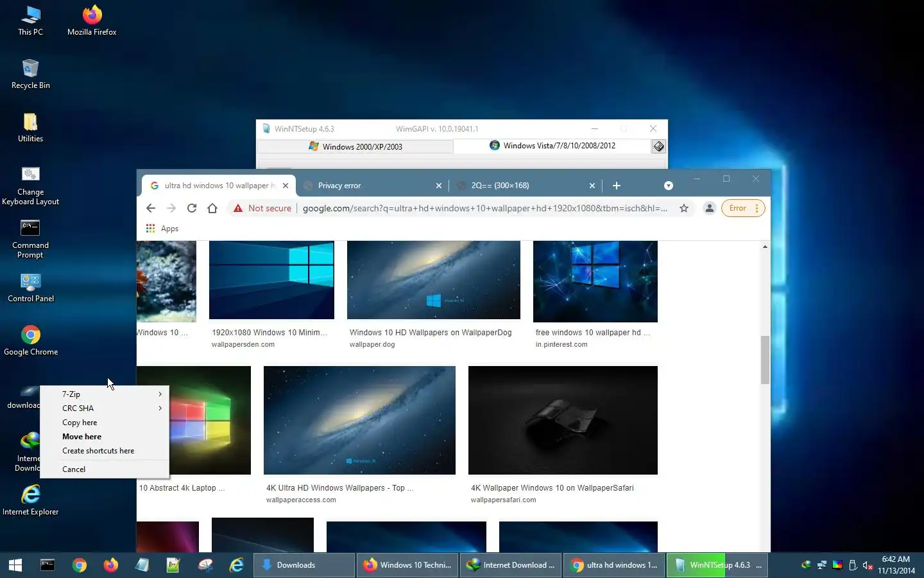Cancel the drag context menu

[x=105, y=469]
